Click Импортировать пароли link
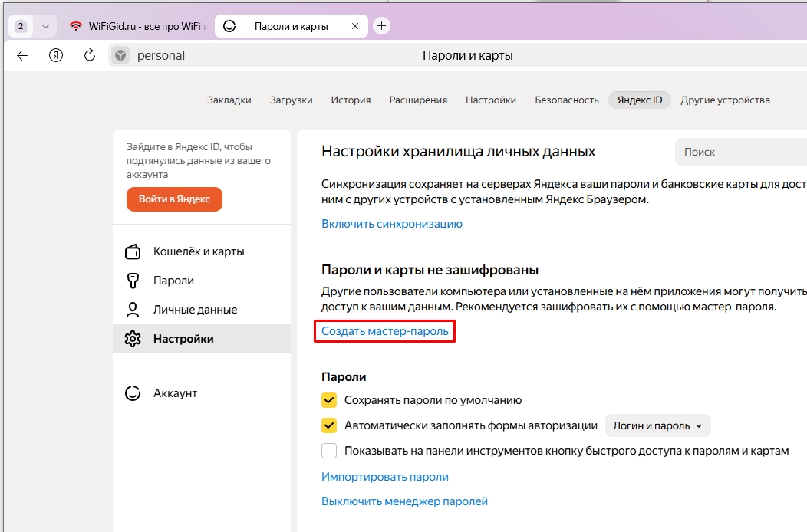This screenshot has height=532, width=807. 385,477
